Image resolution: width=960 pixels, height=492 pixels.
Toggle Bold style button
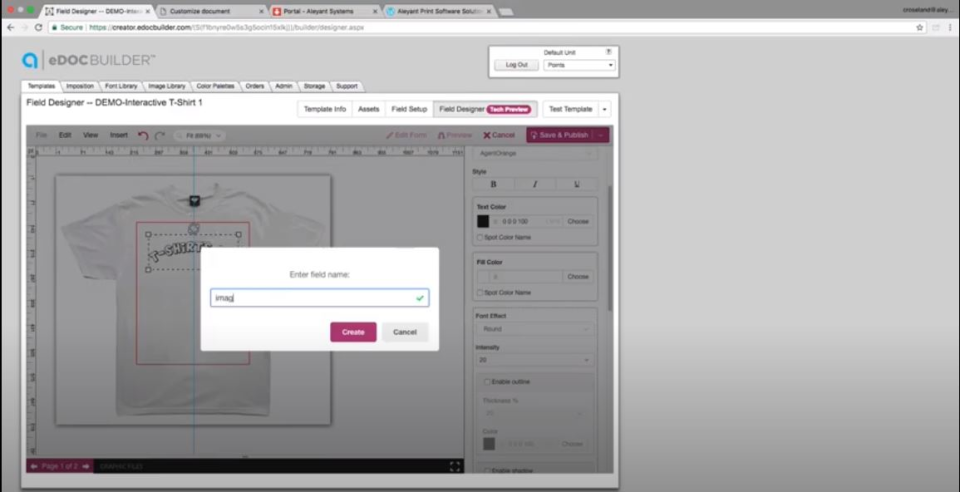tap(493, 184)
